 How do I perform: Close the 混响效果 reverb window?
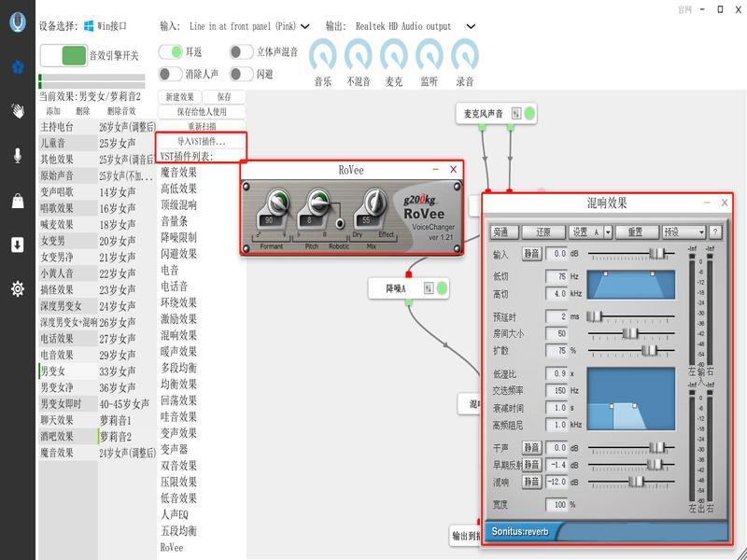point(725,203)
